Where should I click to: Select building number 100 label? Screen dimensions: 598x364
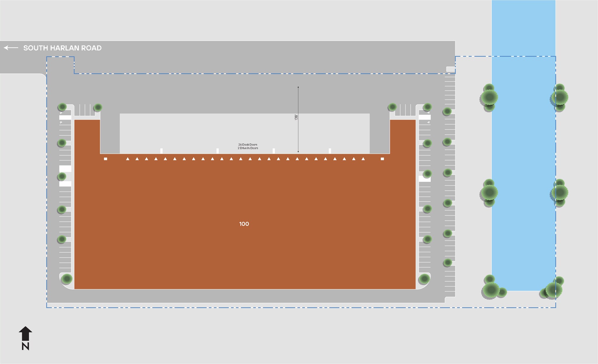(x=244, y=224)
